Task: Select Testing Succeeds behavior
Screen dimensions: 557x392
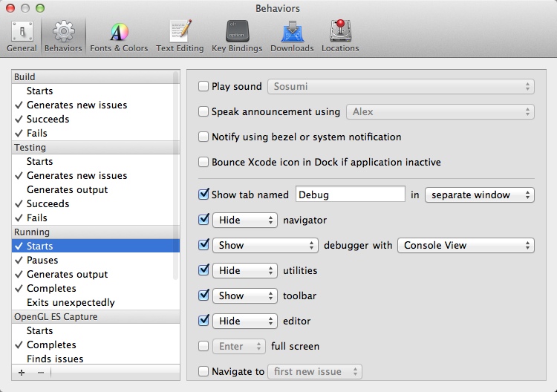Action: [96, 203]
